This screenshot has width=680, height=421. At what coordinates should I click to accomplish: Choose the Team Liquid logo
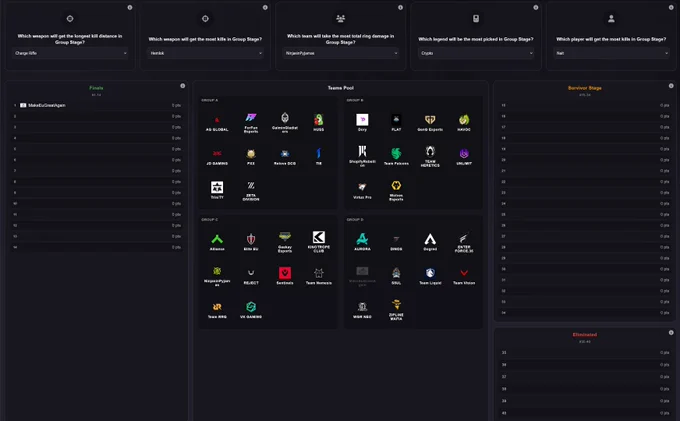pyautogui.click(x=430, y=273)
